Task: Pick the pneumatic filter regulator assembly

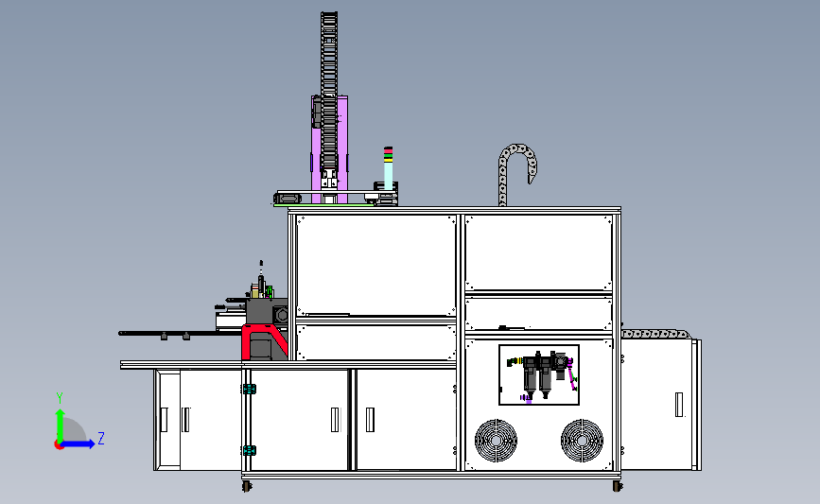Action: 541,374
